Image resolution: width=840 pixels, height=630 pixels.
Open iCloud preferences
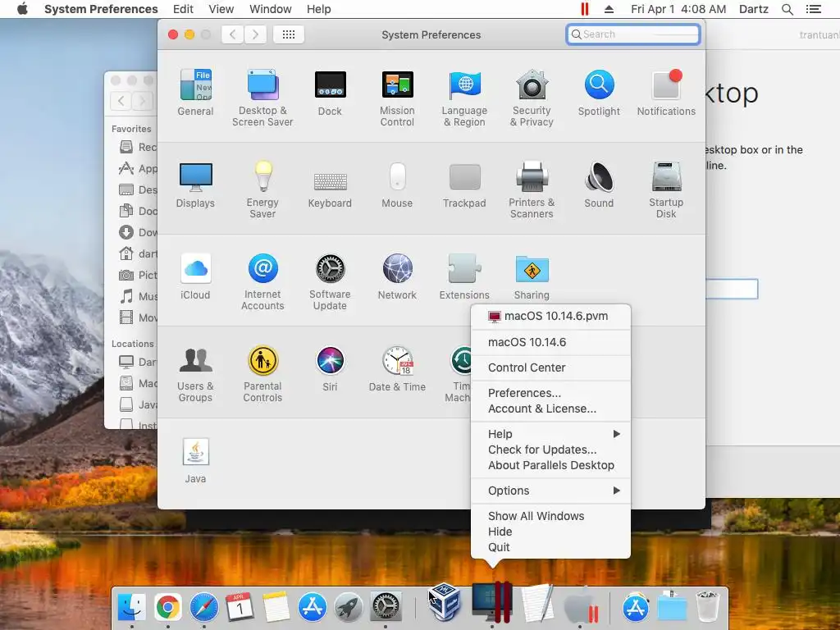point(195,276)
